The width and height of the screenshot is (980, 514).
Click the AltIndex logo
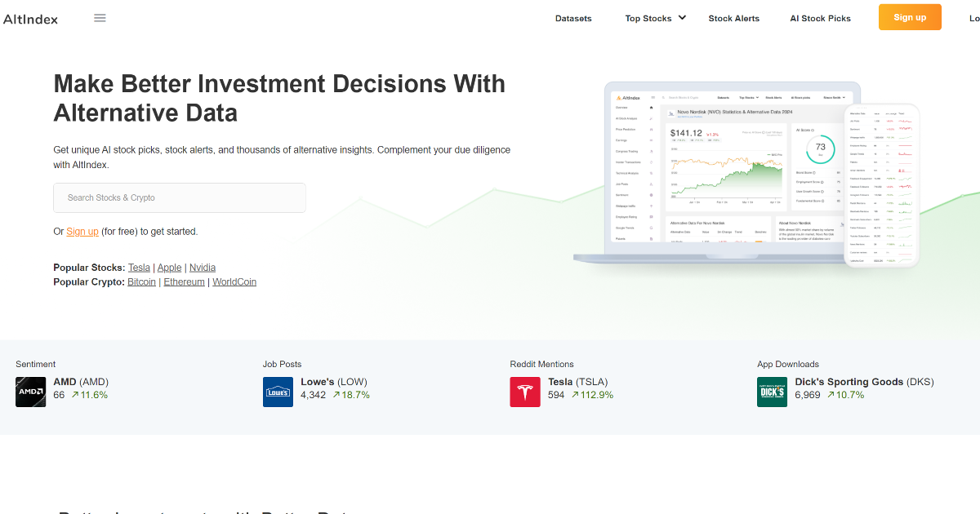pos(31,18)
